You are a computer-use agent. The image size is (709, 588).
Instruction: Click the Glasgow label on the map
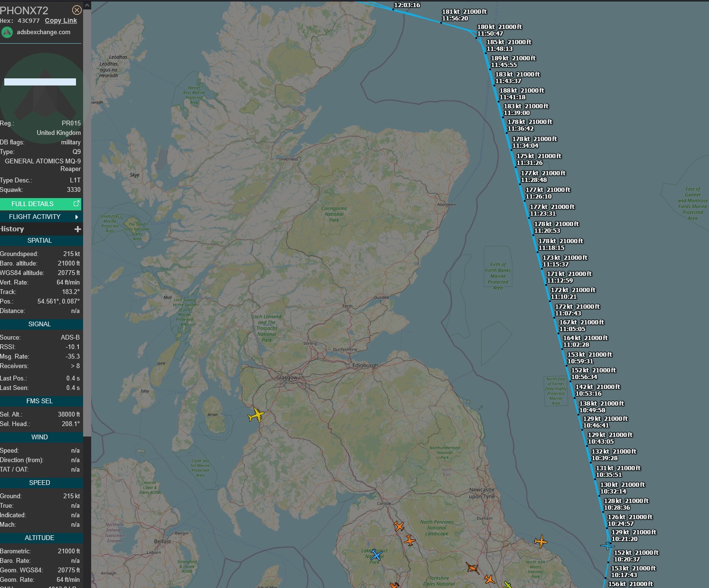(x=287, y=378)
